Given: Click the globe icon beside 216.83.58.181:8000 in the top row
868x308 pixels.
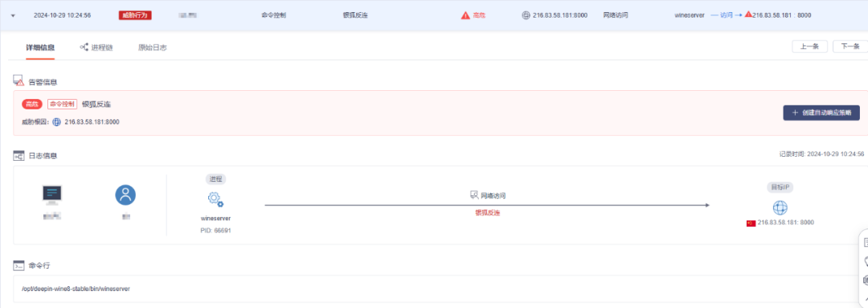Looking at the screenshot, I should [526, 15].
